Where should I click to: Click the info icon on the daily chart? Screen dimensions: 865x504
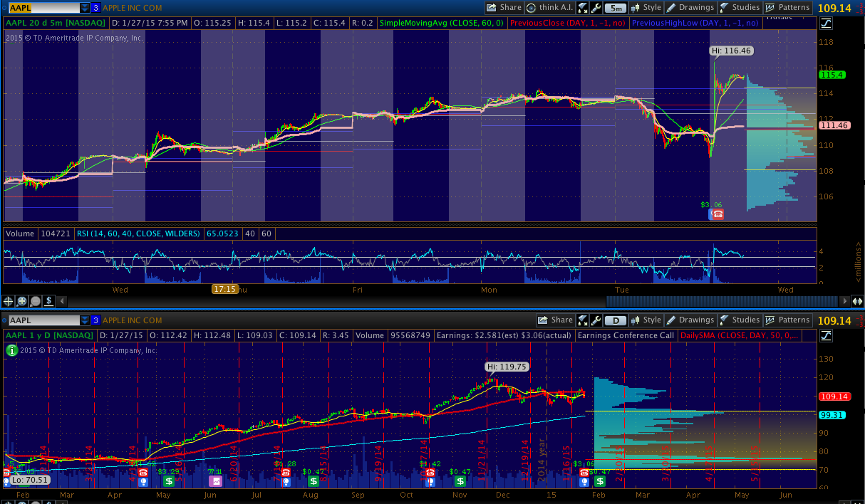pyautogui.click(x=11, y=350)
